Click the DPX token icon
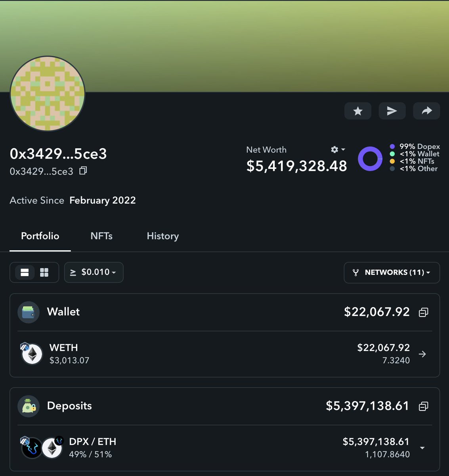 32,448
